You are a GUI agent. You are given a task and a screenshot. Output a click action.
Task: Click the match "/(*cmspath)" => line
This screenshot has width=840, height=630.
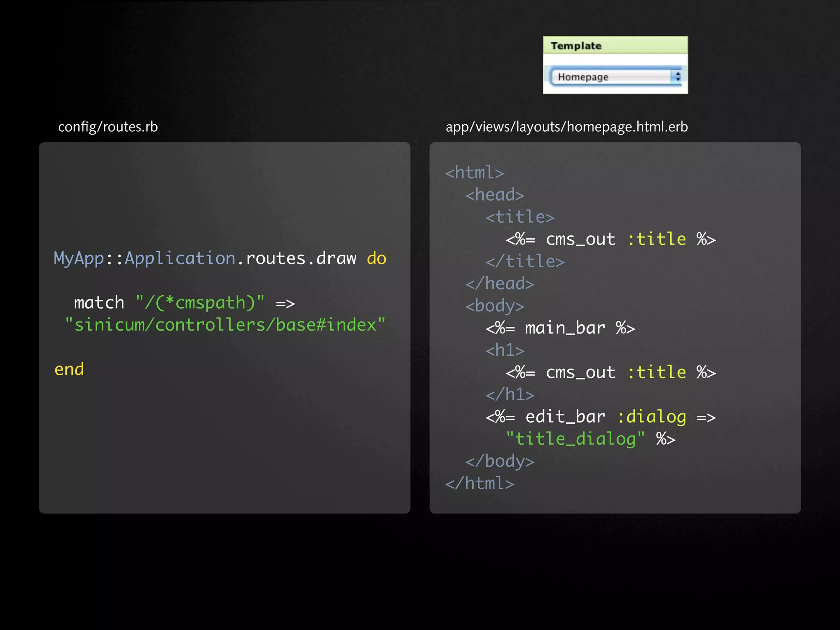point(185,303)
